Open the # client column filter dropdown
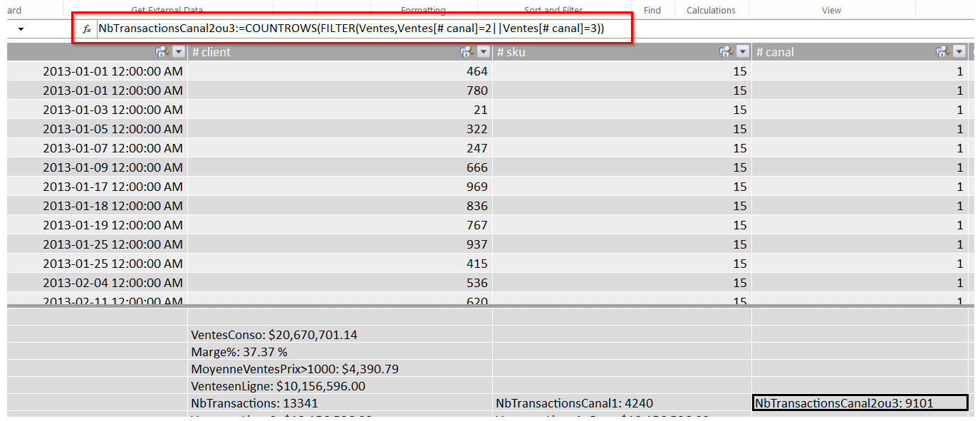 [x=484, y=52]
